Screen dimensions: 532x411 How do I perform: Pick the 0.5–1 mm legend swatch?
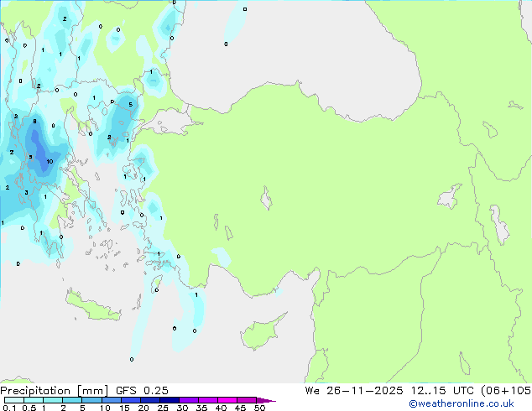(x=34, y=400)
